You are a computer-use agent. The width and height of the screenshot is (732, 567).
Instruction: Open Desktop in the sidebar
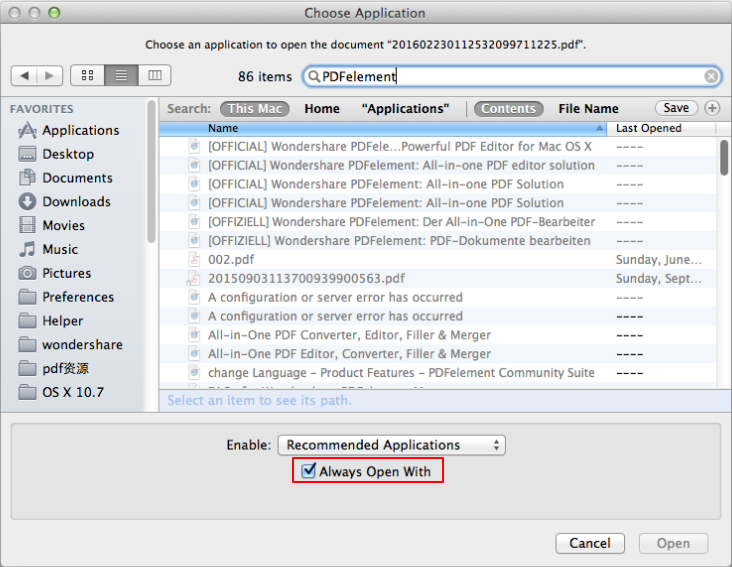point(56,154)
